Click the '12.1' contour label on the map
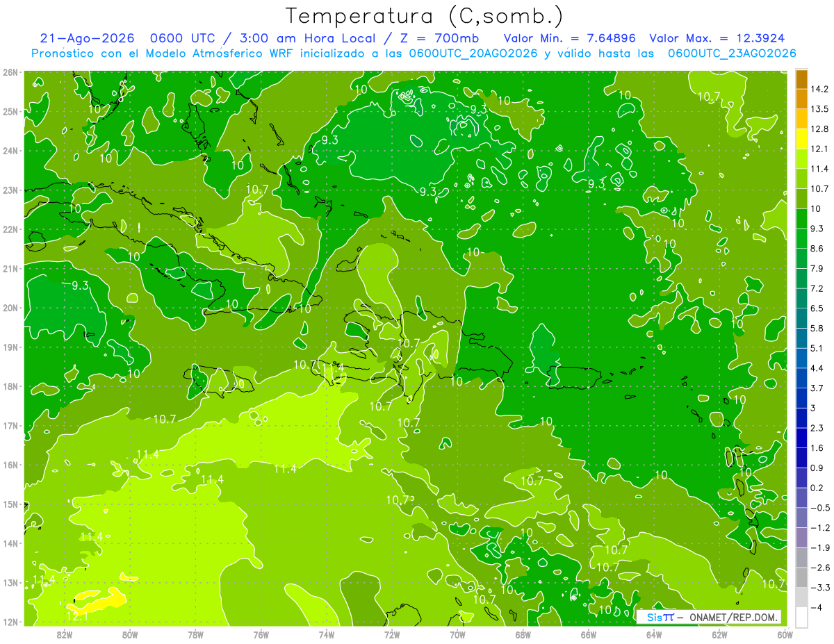Image resolution: width=834 pixels, height=644 pixels. pos(76,616)
